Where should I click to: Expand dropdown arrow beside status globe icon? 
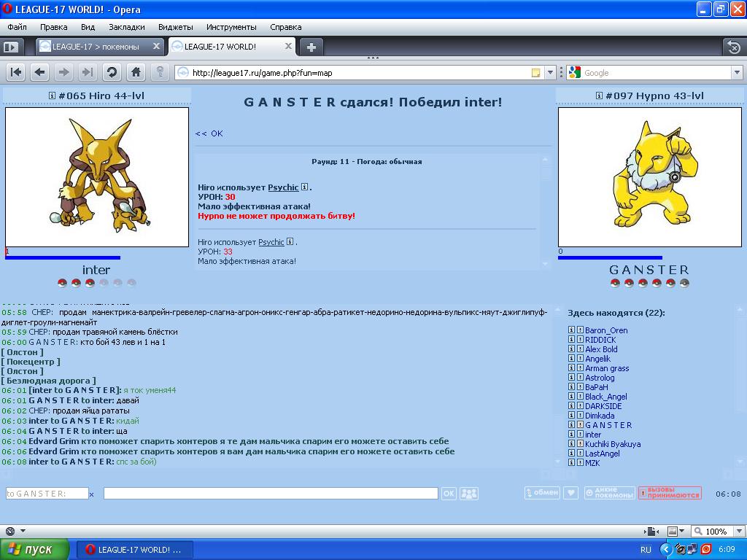(23, 531)
